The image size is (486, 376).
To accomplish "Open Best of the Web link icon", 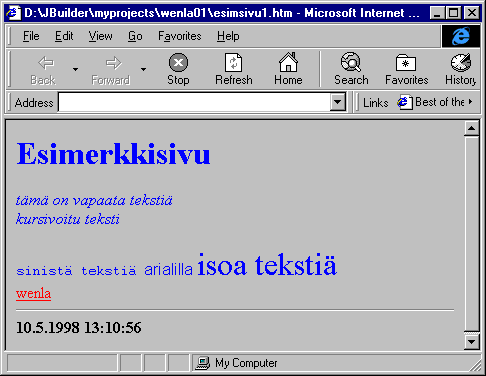I will coord(405,102).
